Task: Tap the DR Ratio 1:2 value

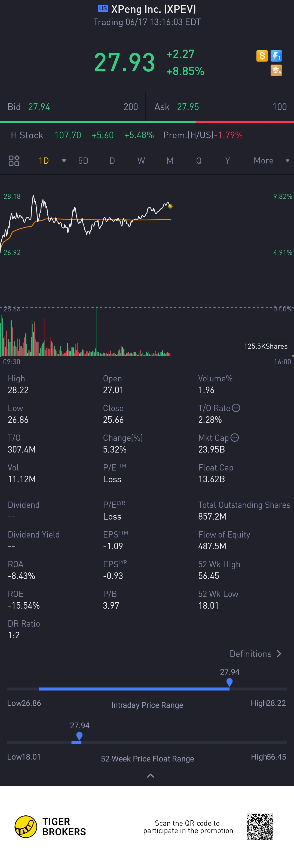Action: coord(14,635)
